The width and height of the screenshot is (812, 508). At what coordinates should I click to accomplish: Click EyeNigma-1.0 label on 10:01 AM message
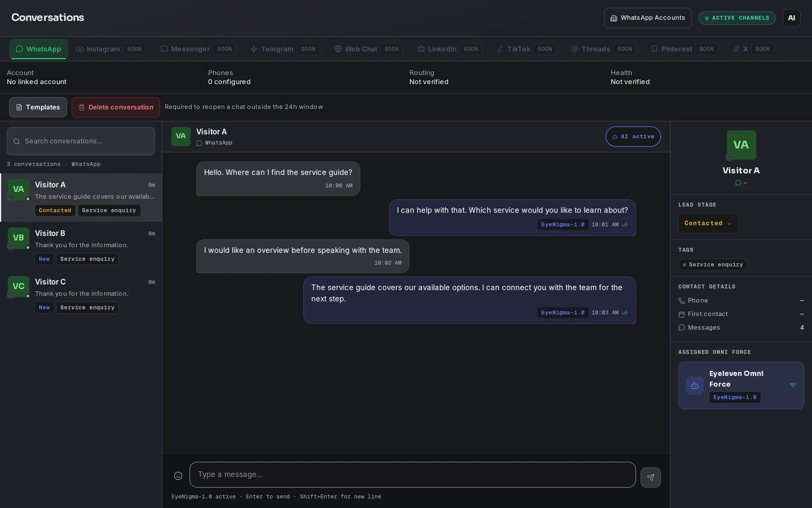click(562, 225)
